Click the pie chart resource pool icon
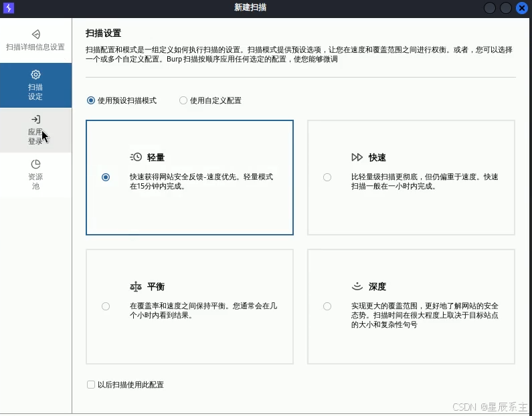The width and height of the screenshot is (532, 416). pos(35,164)
